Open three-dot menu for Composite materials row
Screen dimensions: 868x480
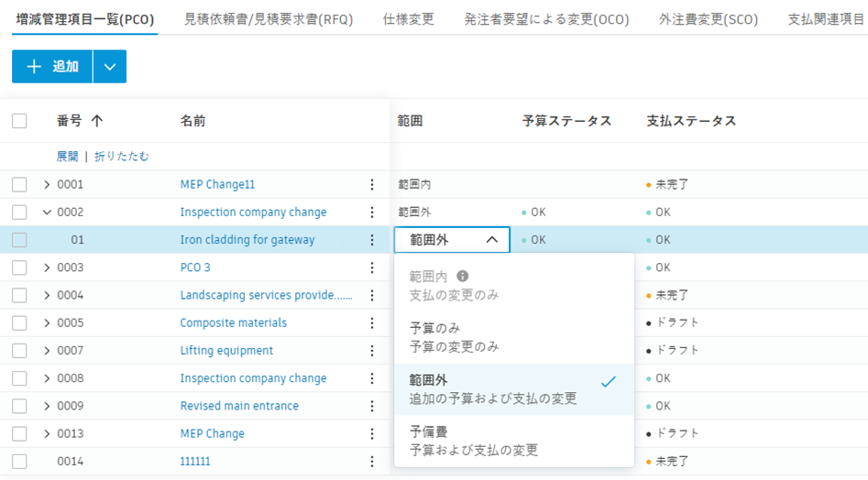click(x=372, y=323)
